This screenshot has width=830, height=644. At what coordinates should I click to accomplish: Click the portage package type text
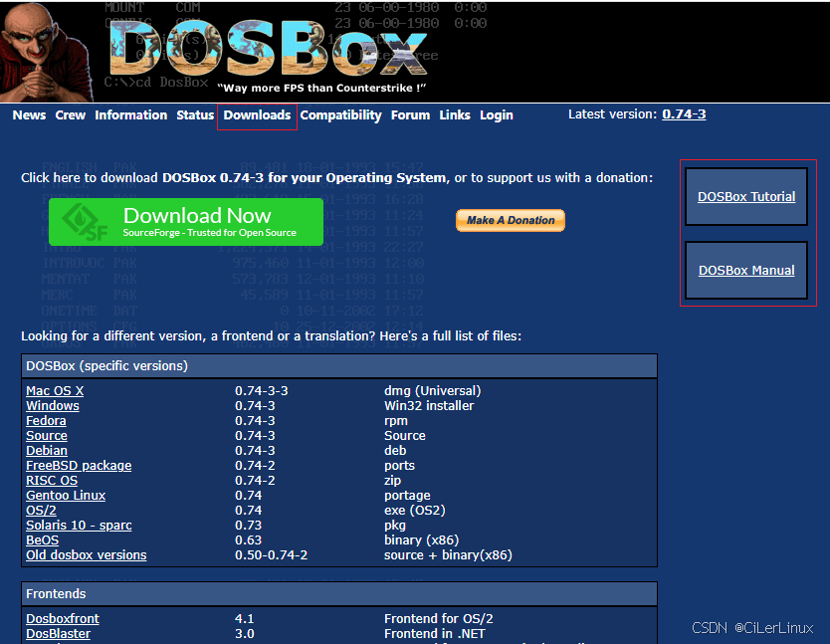coord(407,496)
